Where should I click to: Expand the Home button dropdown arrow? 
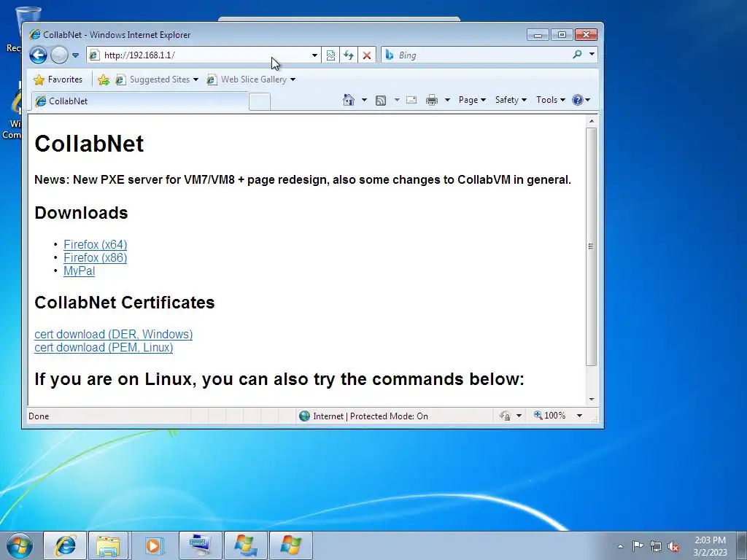[x=365, y=99]
